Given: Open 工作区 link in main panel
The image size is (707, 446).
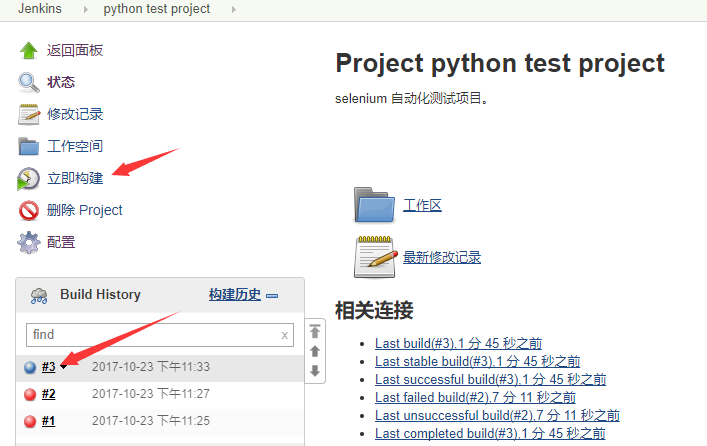Looking at the screenshot, I should (422, 205).
